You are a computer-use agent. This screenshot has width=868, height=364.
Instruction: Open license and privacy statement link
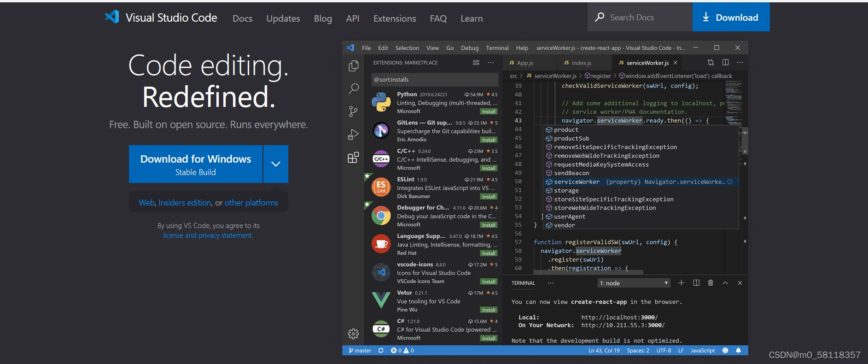pos(208,235)
